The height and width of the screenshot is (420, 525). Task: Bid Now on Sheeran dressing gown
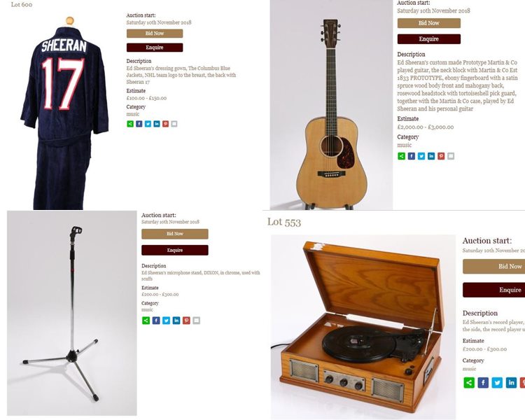point(155,34)
